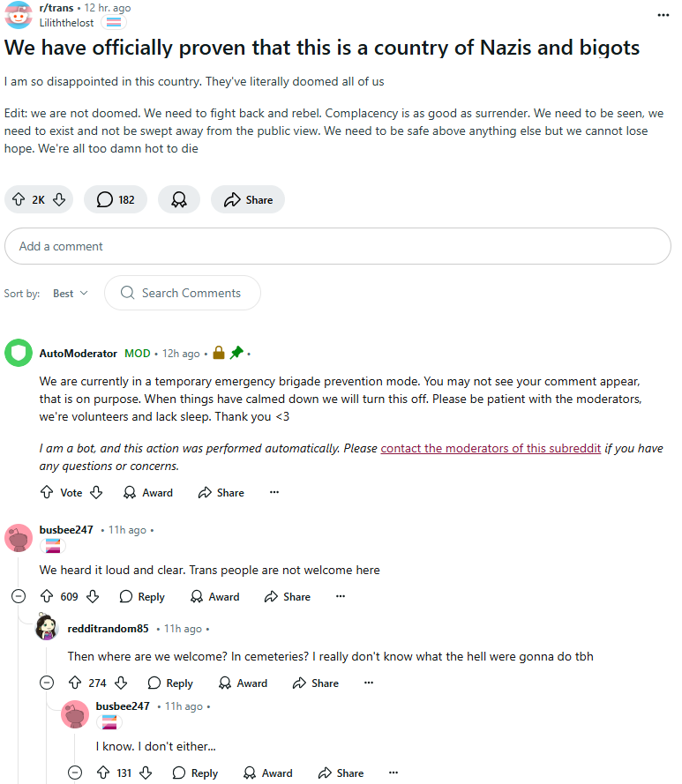The image size is (682, 784).
Task: Open the post options three-dot menu
Action: coord(663,15)
